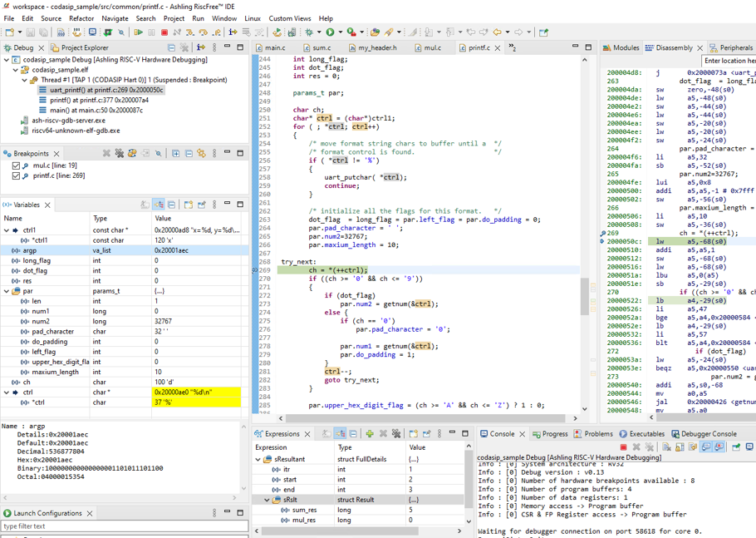Image resolution: width=756 pixels, height=538 pixels.
Task: Switch to the main.c editor tab
Action: [271, 47]
